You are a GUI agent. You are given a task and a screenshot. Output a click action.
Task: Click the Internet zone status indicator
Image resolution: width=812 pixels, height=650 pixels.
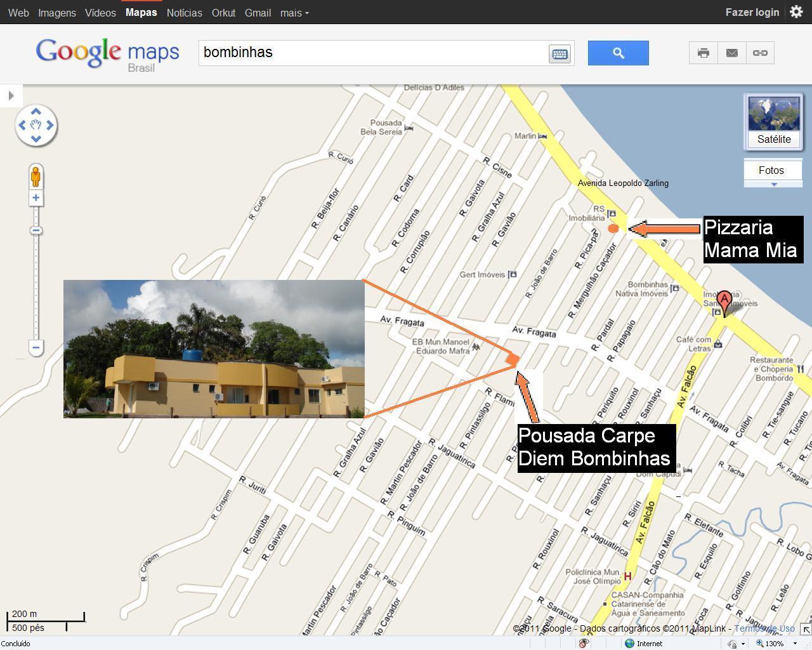[643, 643]
